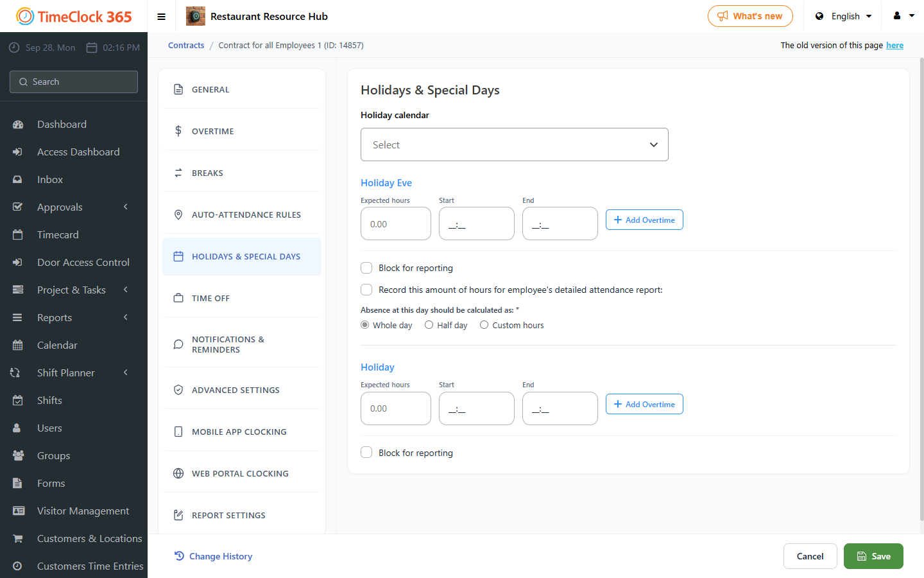This screenshot has height=578, width=924.
Task: Click Holiday Eve Expected hours field
Action: point(396,223)
